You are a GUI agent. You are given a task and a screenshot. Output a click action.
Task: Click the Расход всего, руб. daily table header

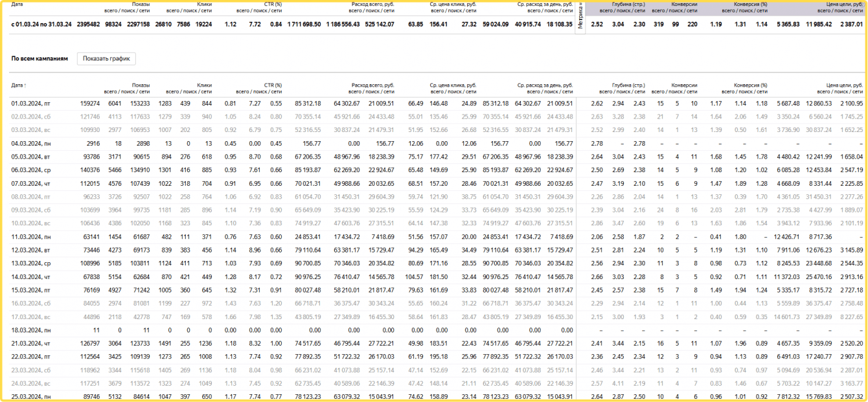pos(372,85)
